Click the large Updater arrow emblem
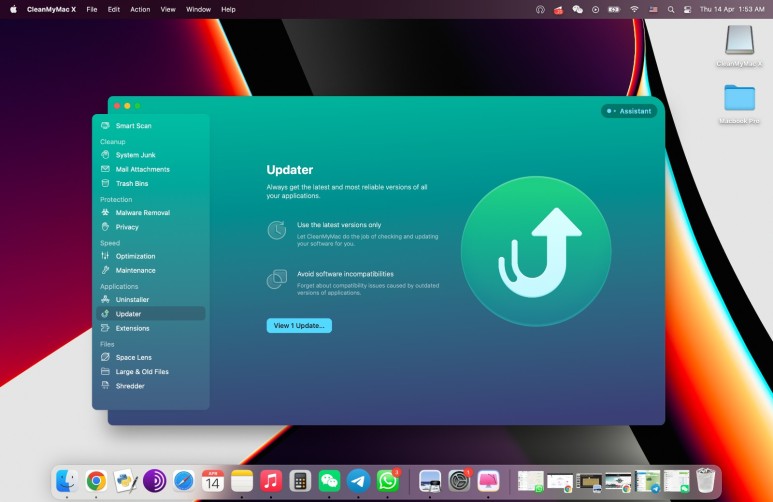773x502 pixels. point(536,251)
